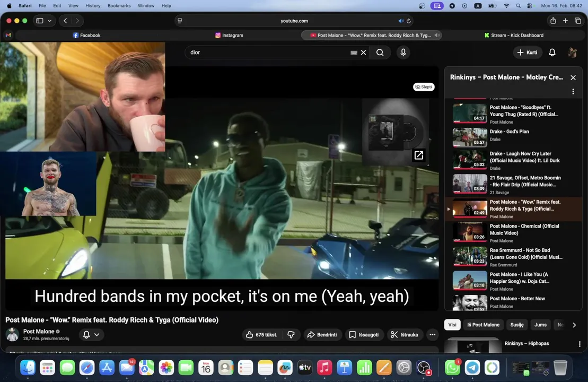Expand the sidebar tab group dropdown arrow
The image size is (588, 382).
pos(49,21)
